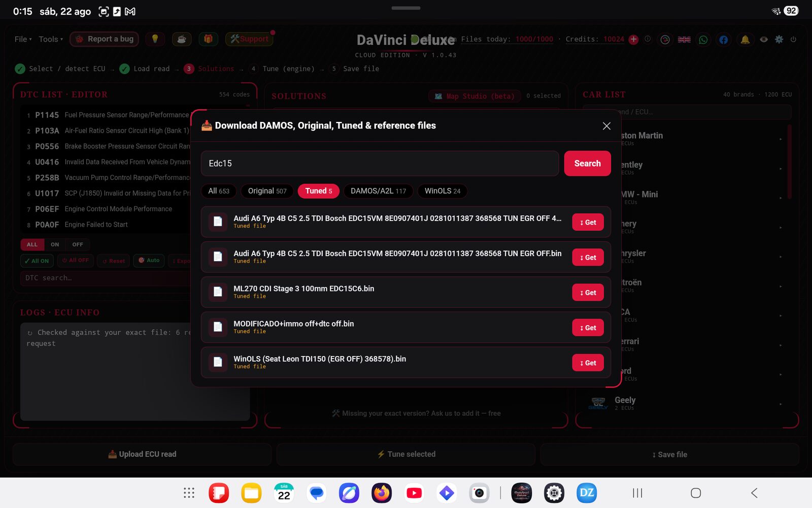Click the DTC Reset button
This screenshot has width=812, height=508.
pyautogui.click(x=114, y=261)
